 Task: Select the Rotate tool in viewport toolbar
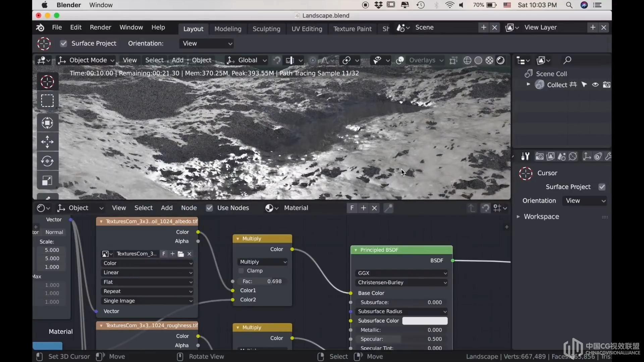click(x=47, y=161)
